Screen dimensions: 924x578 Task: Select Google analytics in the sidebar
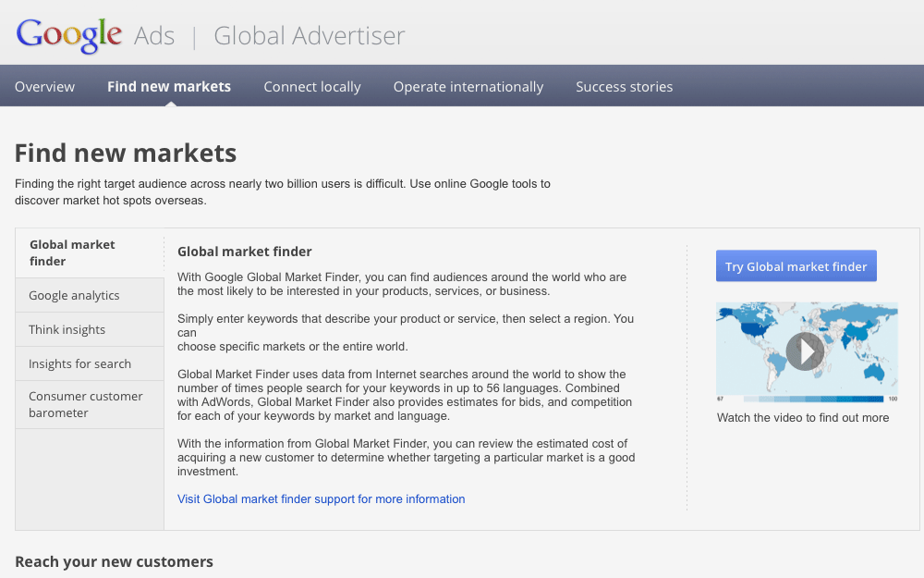coord(74,295)
